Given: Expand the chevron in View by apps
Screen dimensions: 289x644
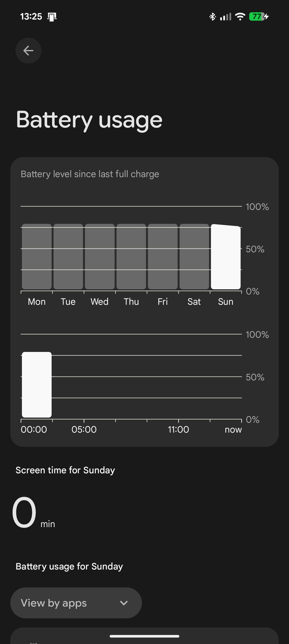Looking at the screenshot, I should (124, 603).
